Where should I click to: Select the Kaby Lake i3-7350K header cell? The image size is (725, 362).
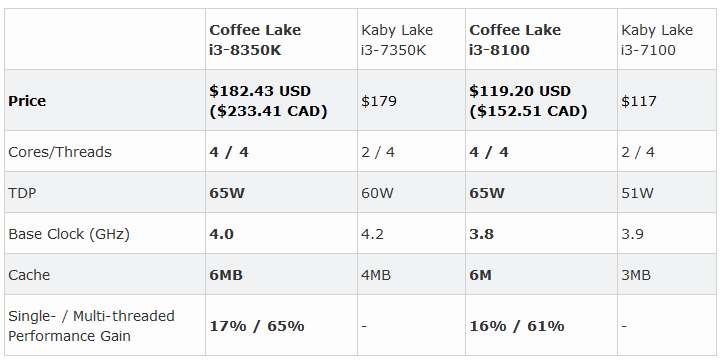(x=412, y=39)
